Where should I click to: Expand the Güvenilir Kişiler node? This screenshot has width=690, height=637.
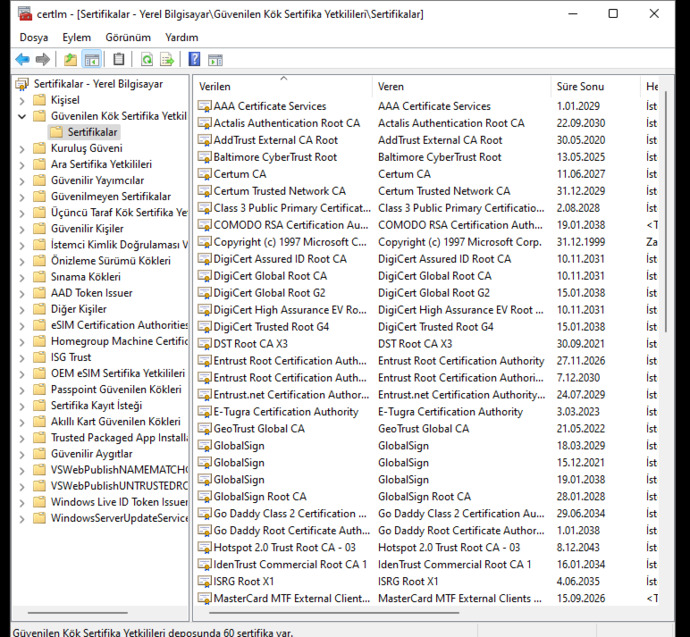click(x=22, y=229)
